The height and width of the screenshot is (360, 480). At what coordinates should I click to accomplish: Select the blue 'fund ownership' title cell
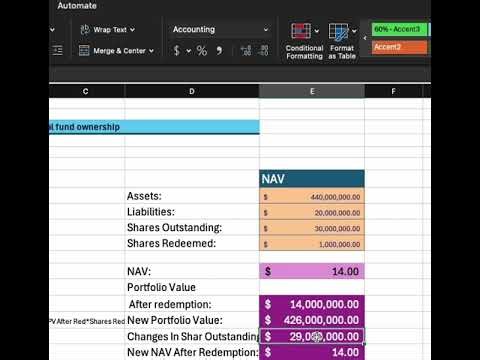[154, 127]
